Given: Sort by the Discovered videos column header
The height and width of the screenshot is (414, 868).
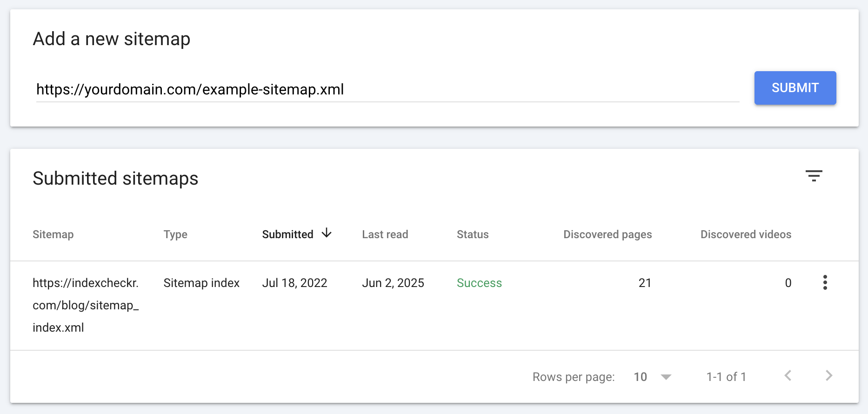Looking at the screenshot, I should point(746,234).
